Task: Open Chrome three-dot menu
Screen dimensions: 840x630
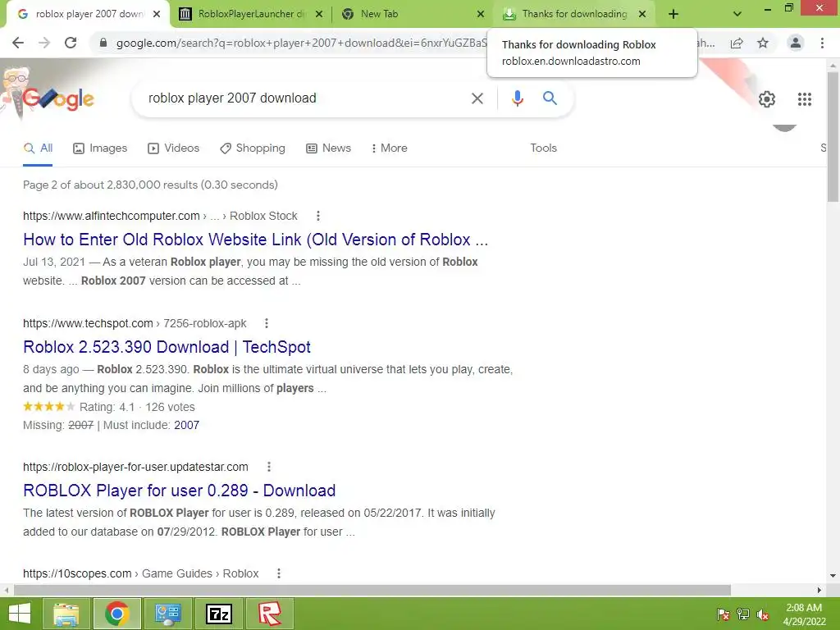Action: pos(822,43)
